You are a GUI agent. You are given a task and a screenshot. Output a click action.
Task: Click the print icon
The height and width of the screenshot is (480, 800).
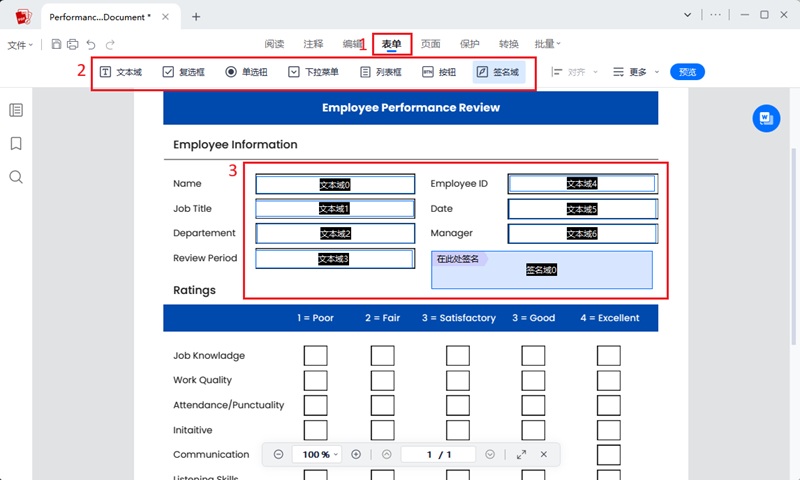pos(73,44)
